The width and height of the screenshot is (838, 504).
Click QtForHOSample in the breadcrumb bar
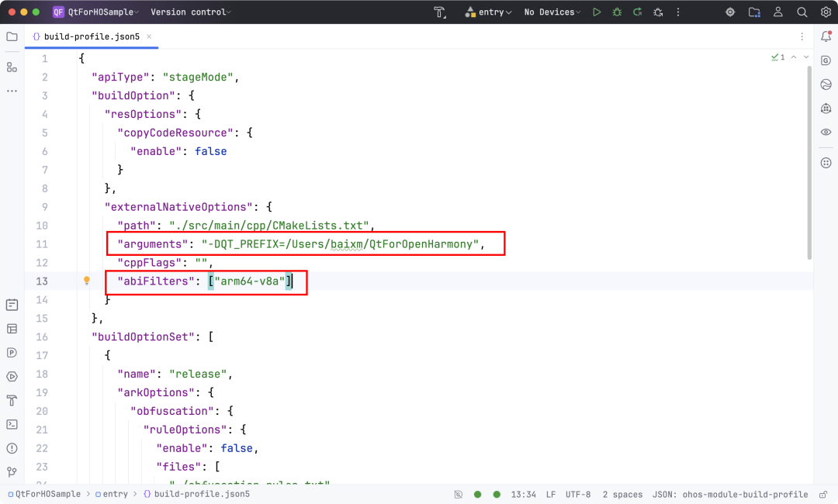click(x=43, y=495)
